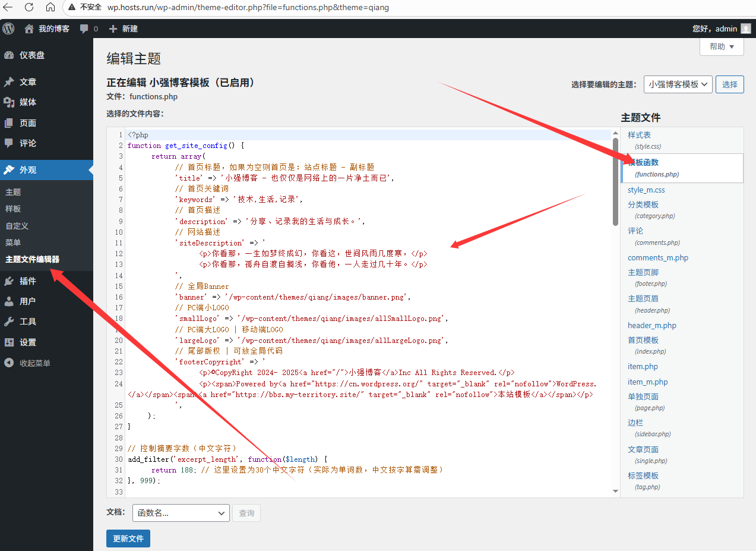This screenshot has height=551, width=756.
Task: Click the admin user avatar
Action: coord(745,29)
